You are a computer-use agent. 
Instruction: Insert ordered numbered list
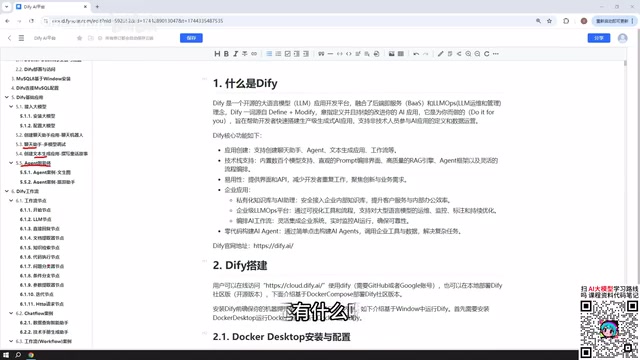tap(278, 54)
